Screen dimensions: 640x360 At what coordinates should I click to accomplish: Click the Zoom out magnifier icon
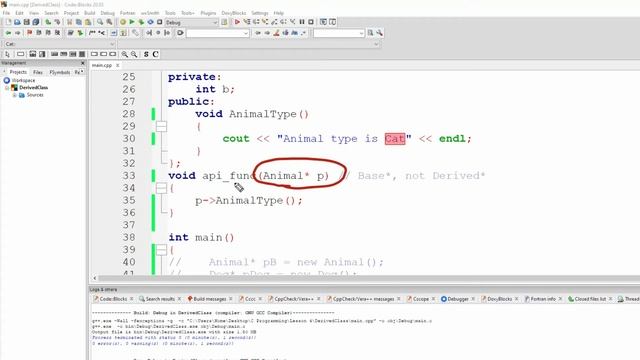134,54
